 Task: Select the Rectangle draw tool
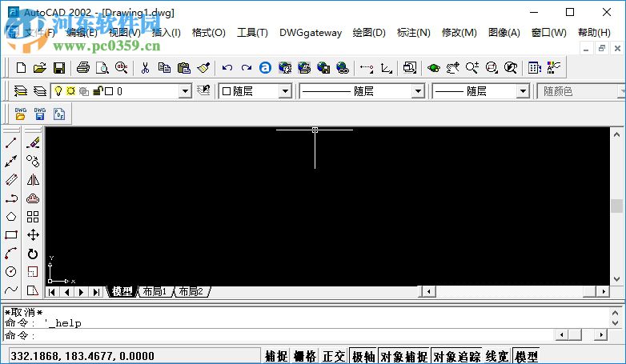tap(11, 235)
